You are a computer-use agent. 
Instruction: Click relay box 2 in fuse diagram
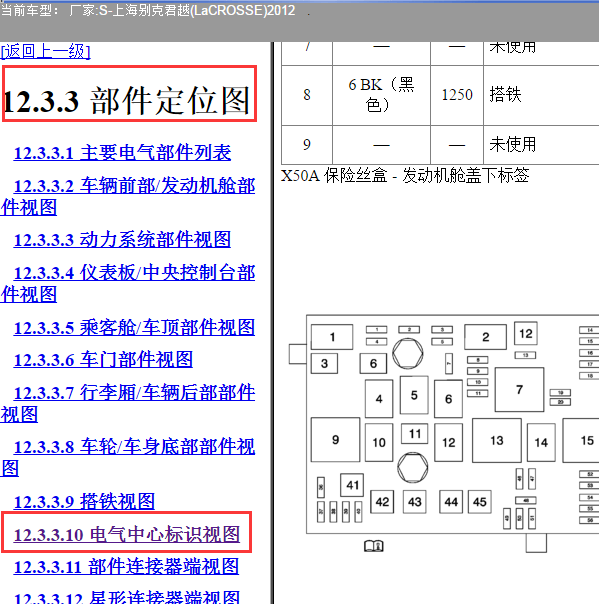pyautogui.click(x=485, y=337)
